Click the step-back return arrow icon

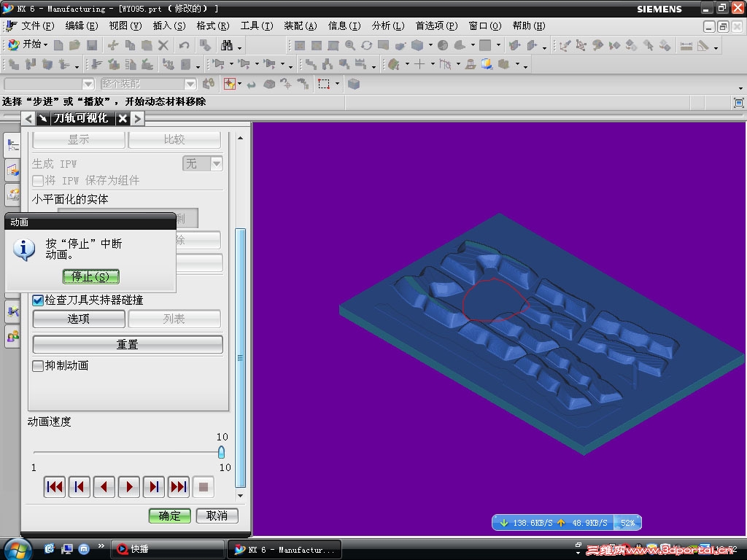(251, 85)
